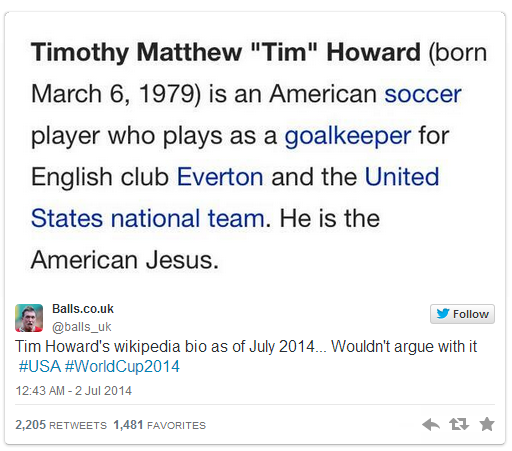
Task: Retweet this tweet with the retweet icon
Action: pyautogui.click(x=459, y=424)
